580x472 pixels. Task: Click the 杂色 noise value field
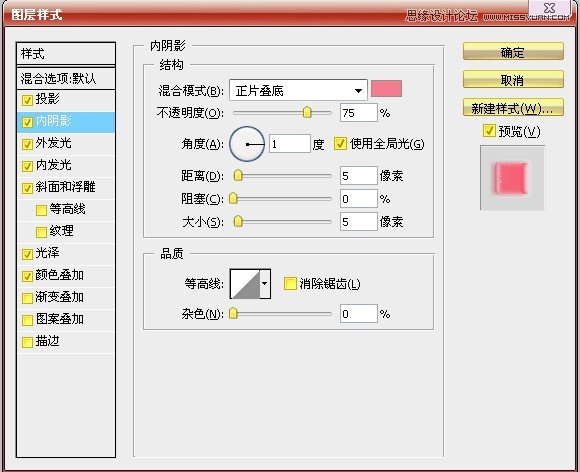pyautogui.click(x=359, y=314)
